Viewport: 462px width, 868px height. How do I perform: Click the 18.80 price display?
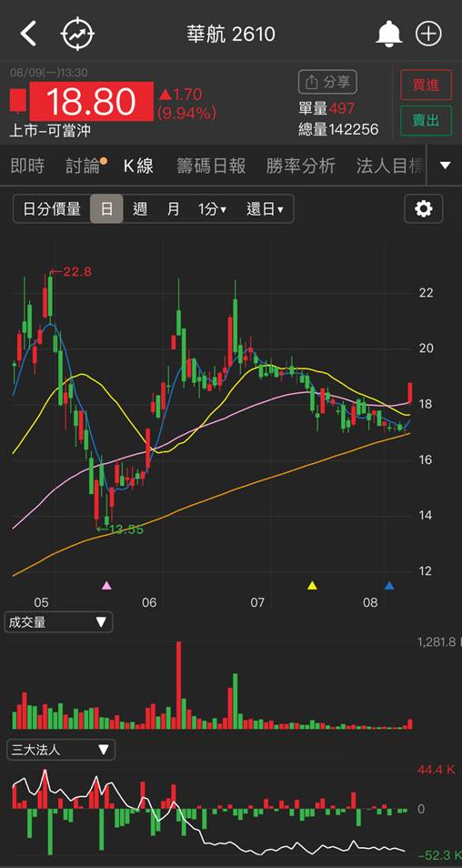coord(91,101)
